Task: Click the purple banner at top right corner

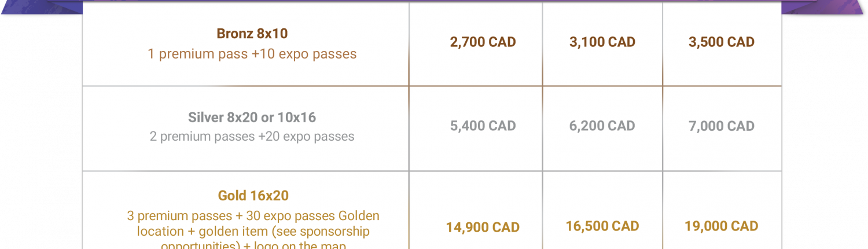Action: tap(825, 7)
